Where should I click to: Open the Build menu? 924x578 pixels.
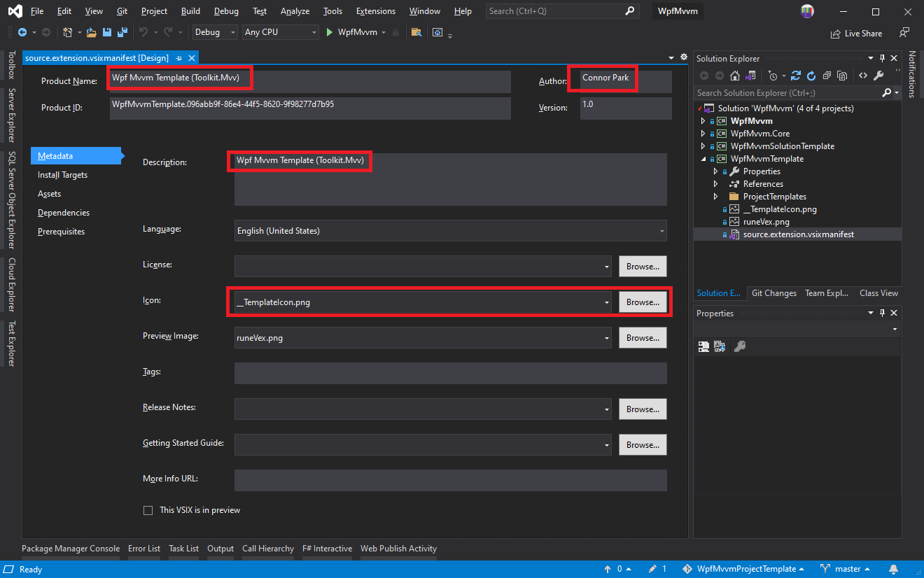[190, 11]
